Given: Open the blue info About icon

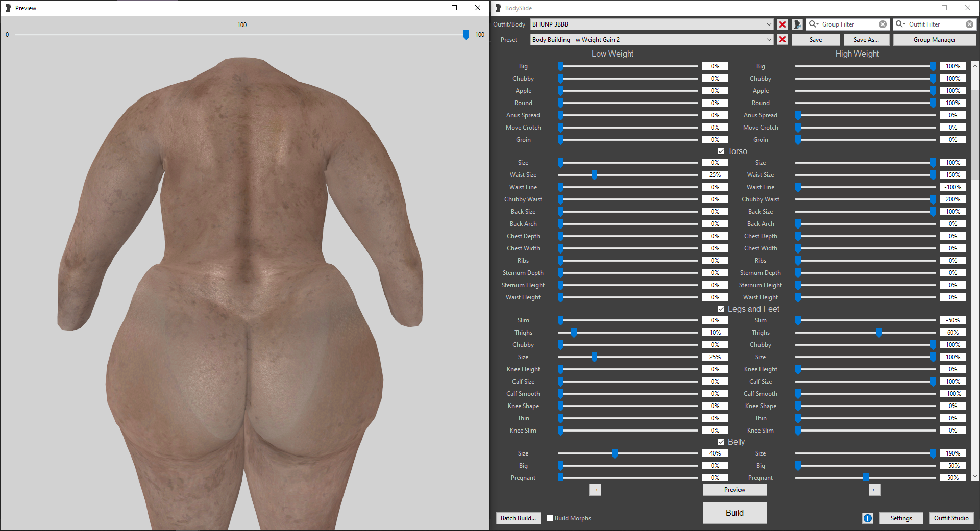Looking at the screenshot, I should tap(868, 518).
